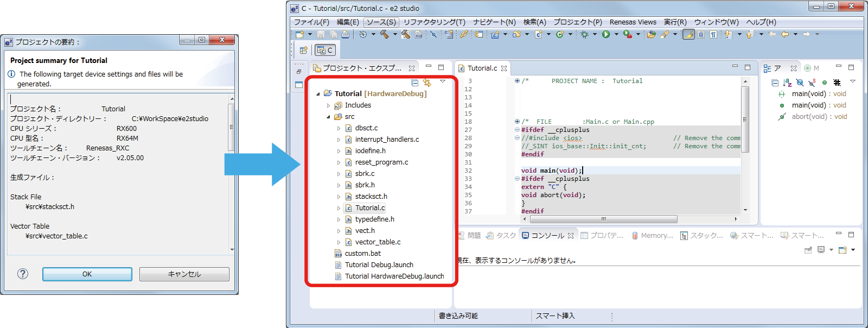The width and height of the screenshot is (868, 328).
Task: Open the Renesas Views menu
Action: point(633,22)
